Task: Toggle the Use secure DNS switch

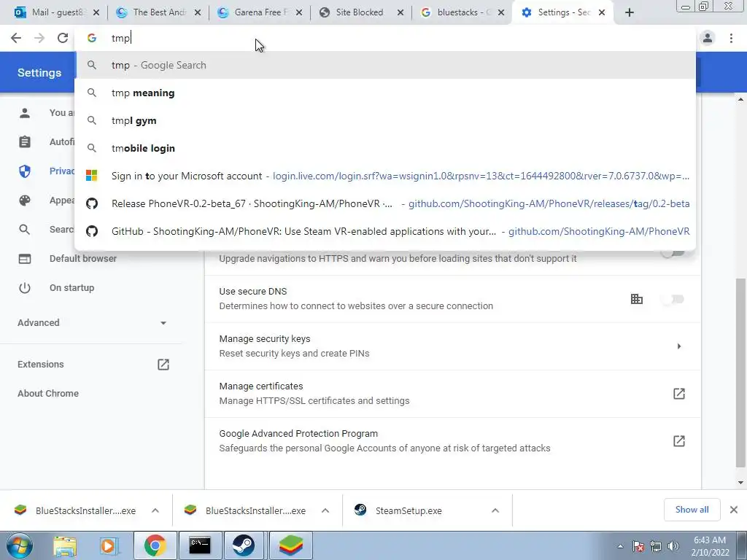Action: (x=673, y=299)
